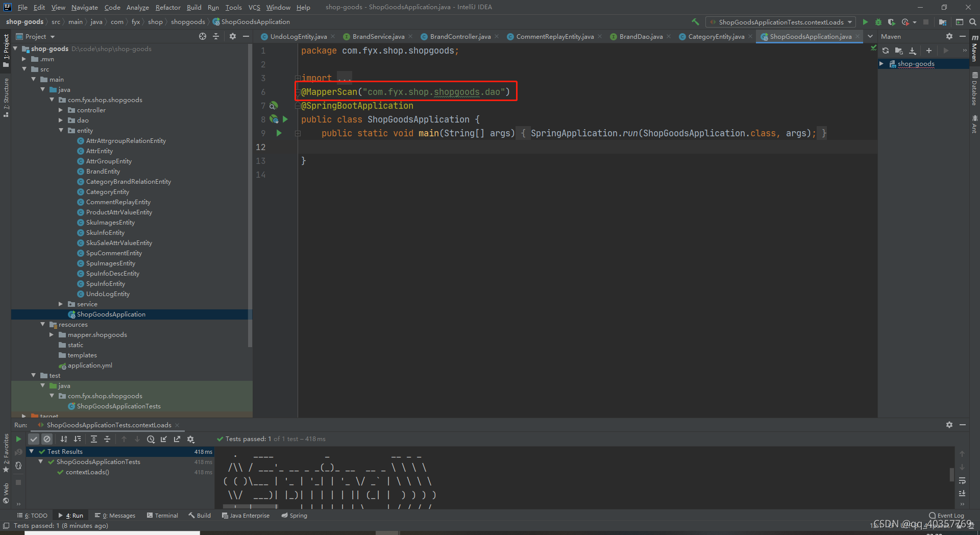Switch to CategoryEntity.java editor tab
This screenshot has width=980, height=535.
pyautogui.click(x=716, y=36)
